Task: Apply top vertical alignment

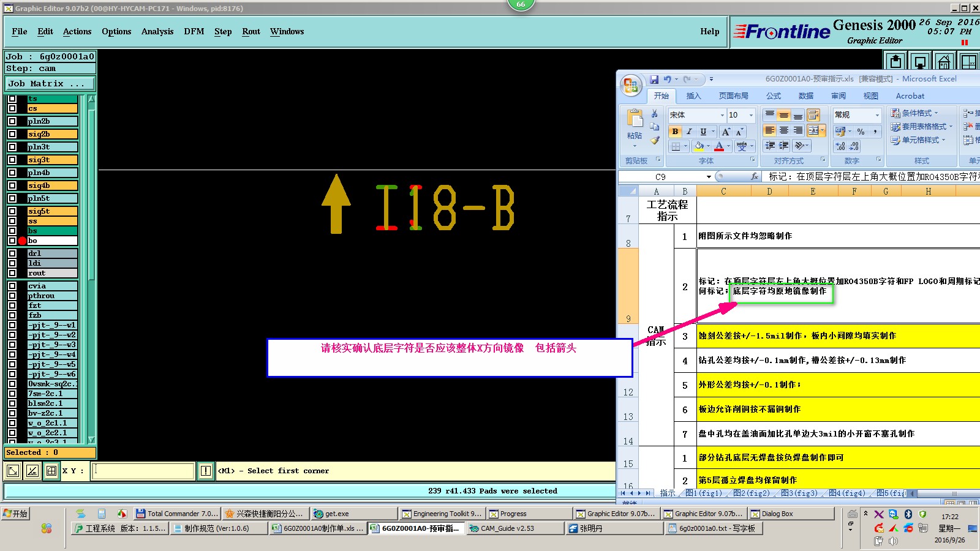Action: pyautogui.click(x=770, y=115)
